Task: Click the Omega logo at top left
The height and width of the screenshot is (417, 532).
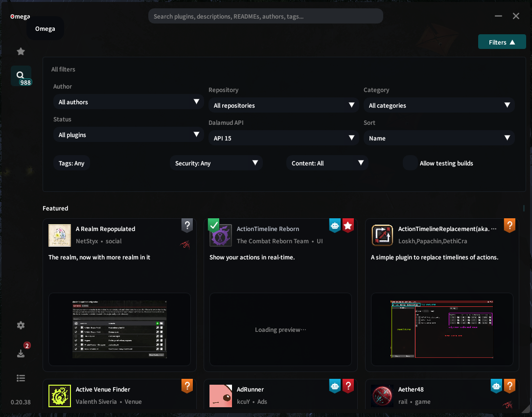Action: [x=20, y=16]
